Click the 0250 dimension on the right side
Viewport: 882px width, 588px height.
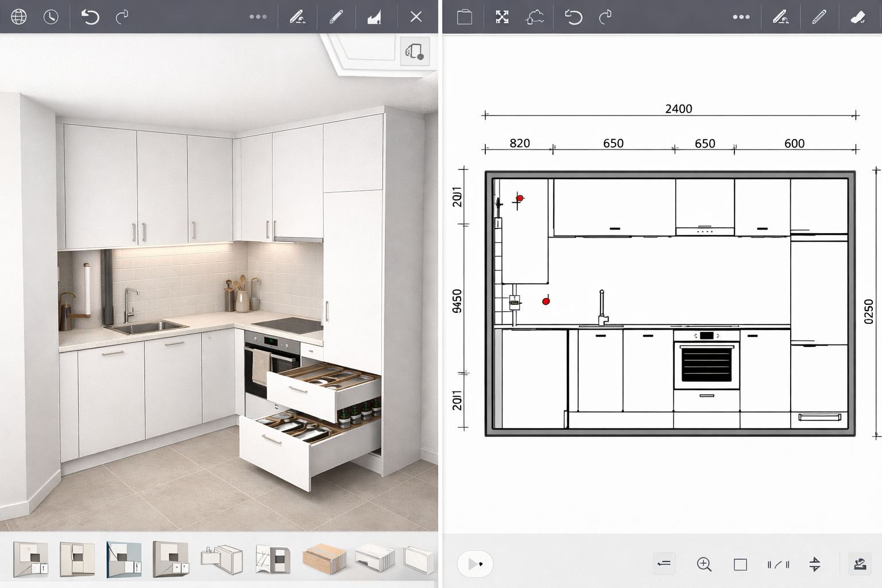pos(869,311)
